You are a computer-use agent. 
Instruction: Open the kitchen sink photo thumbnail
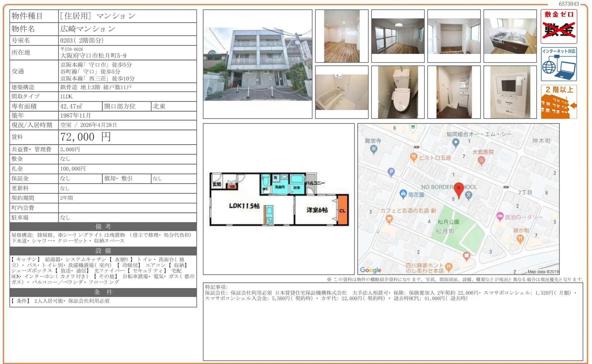click(x=510, y=36)
